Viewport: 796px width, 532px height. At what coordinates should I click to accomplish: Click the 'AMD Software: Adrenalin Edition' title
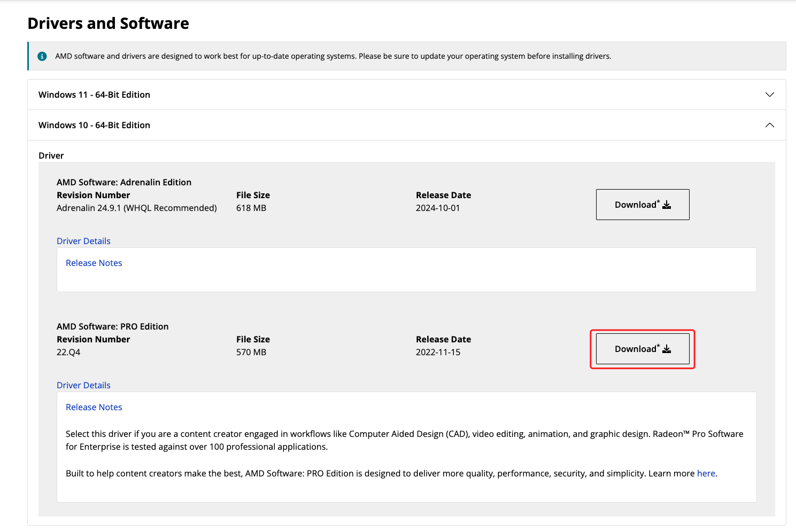pos(124,182)
